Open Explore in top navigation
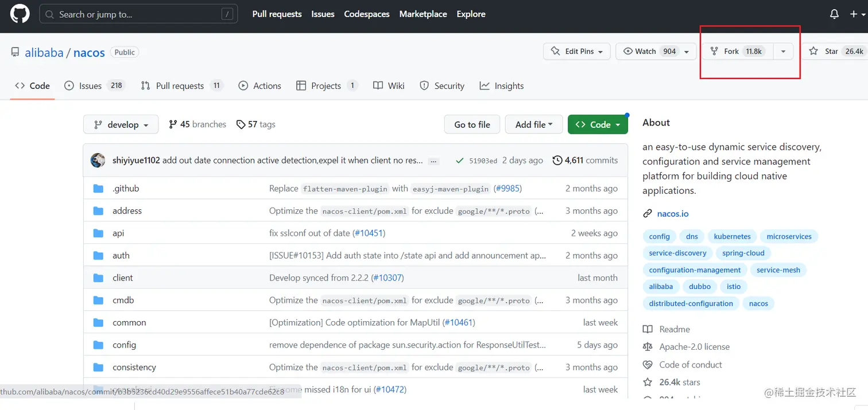The height and width of the screenshot is (410, 868). [471, 14]
